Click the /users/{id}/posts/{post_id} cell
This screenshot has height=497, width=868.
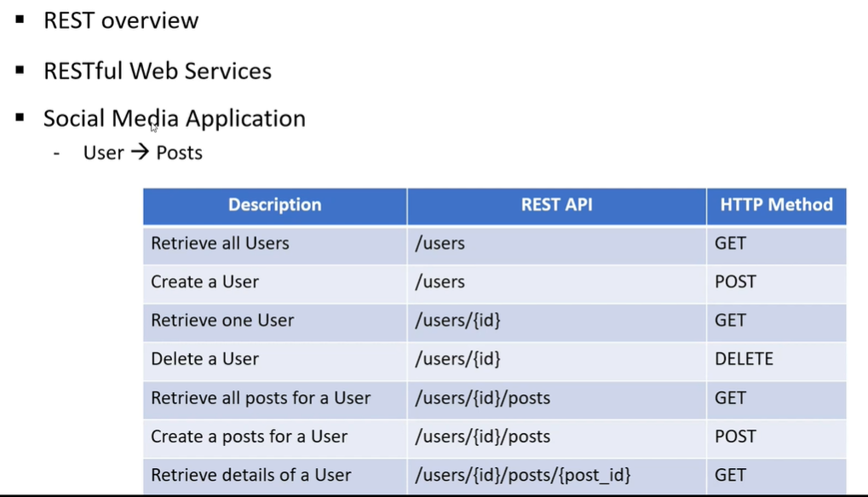tap(556, 476)
